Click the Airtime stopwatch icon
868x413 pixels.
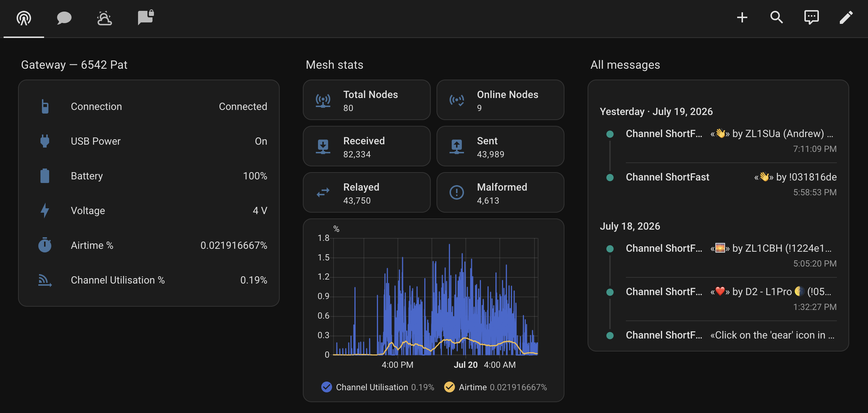pos(45,245)
